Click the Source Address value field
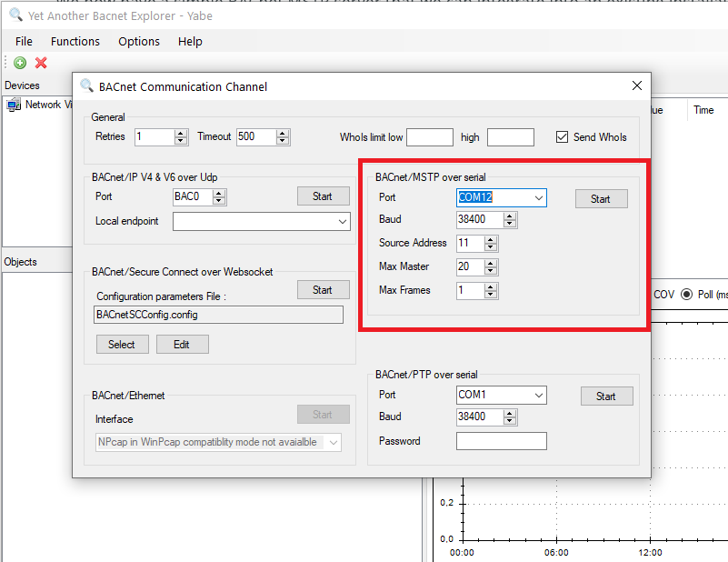Viewport: 728px width, 562px height. pos(470,243)
